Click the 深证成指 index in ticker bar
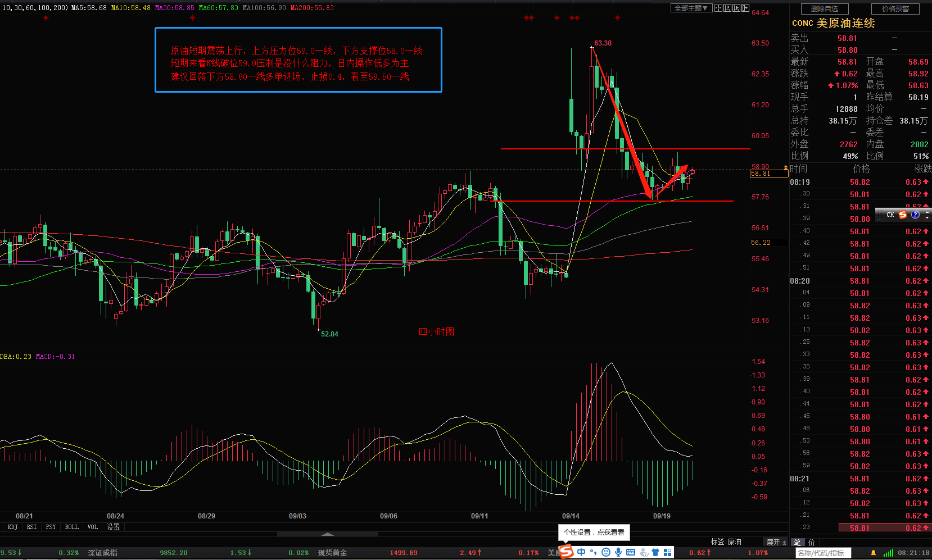This screenshot has height=560, width=932. pyautogui.click(x=102, y=553)
